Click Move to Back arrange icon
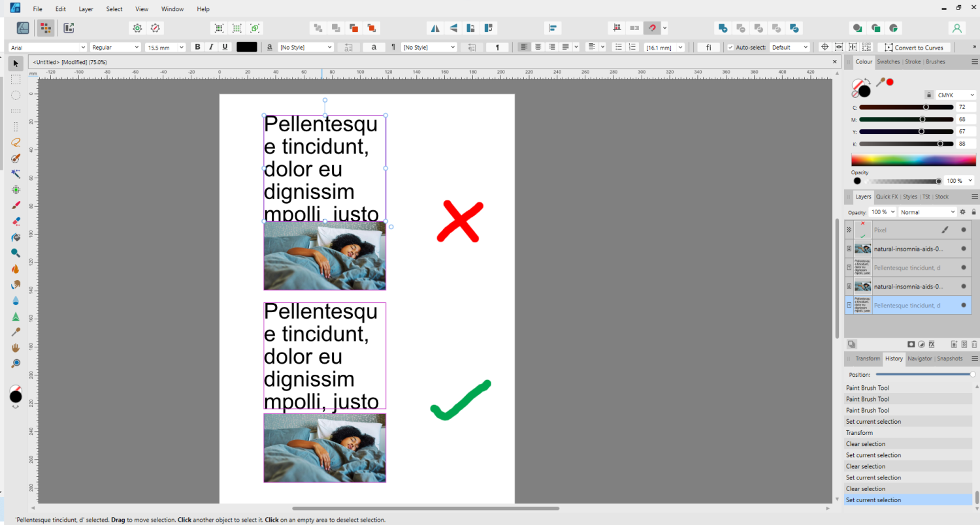This screenshot has width=980, height=525. pos(318,28)
